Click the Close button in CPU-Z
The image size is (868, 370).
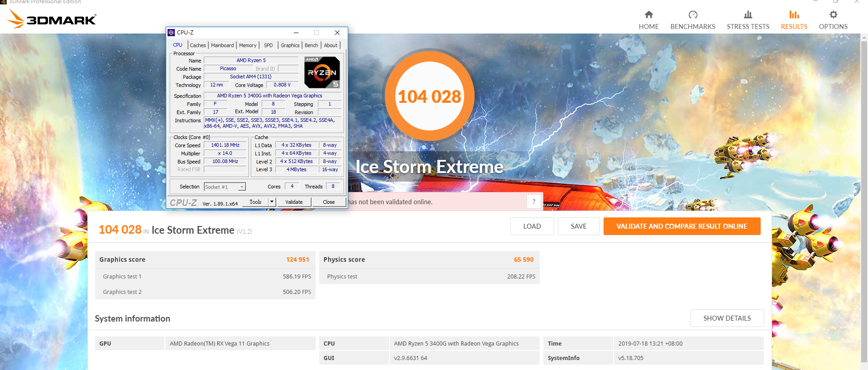click(329, 202)
